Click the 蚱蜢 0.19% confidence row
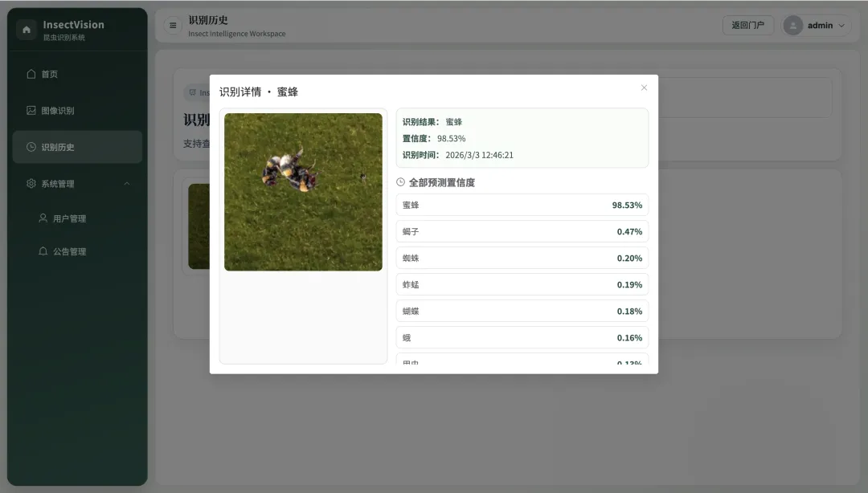Viewport: 868px width, 493px height. [x=522, y=285]
